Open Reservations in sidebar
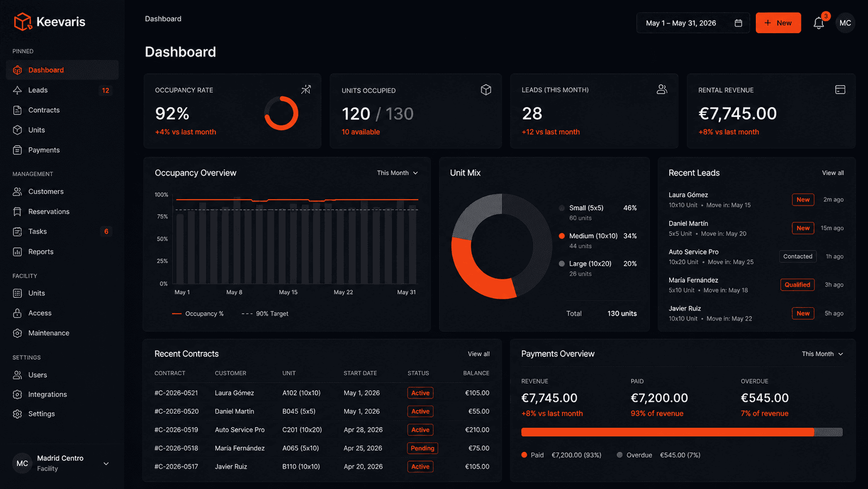 [x=62, y=212]
